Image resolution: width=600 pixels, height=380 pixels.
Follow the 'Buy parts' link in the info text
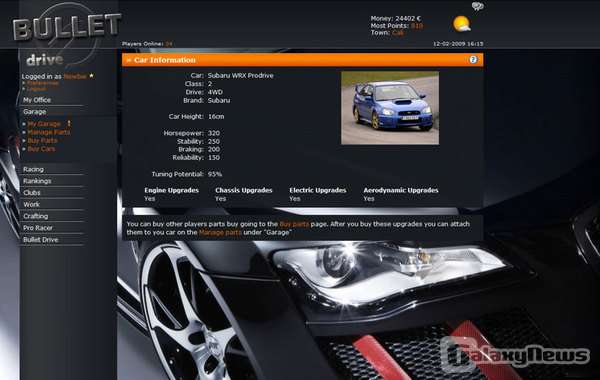tap(294, 224)
